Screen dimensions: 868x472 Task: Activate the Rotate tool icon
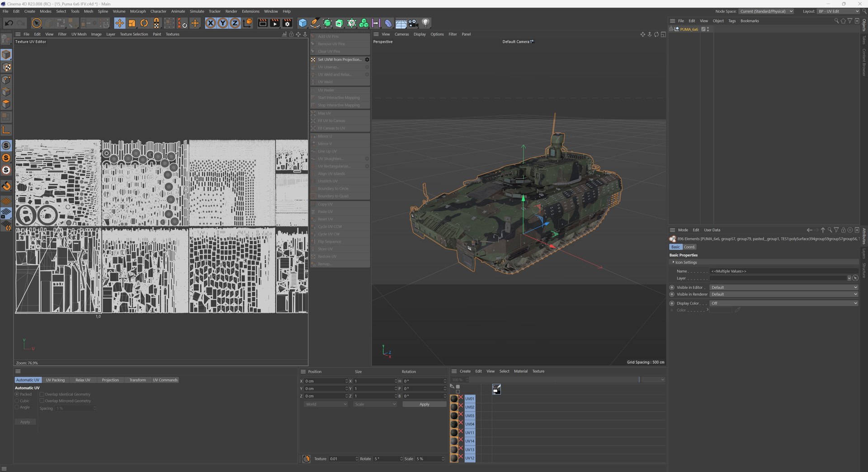click(x=144, y=23)
